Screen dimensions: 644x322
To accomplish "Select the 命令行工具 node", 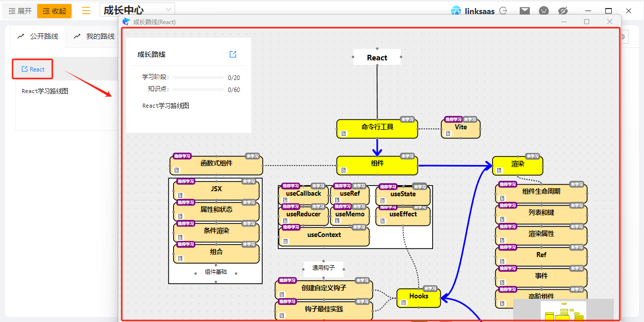I will [377, 129].
